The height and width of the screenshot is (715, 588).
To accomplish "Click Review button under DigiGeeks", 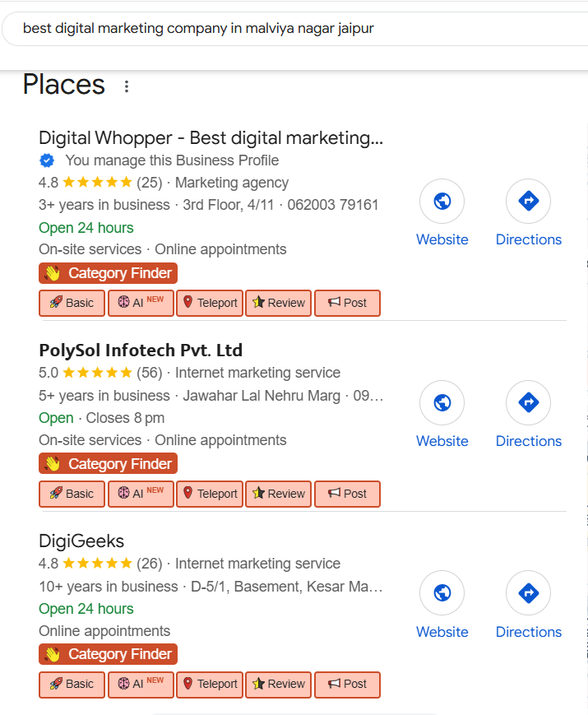I will click(x=278, y=684).
